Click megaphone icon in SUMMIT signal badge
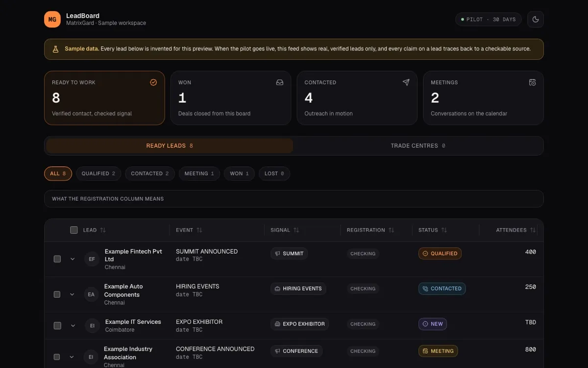588x368 pixels. (278, 254)
